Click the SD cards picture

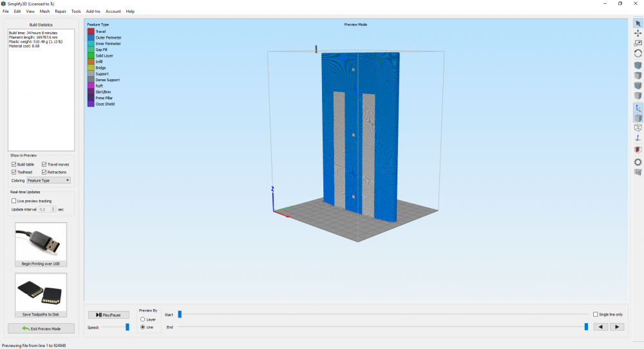[x=41, y=293]
